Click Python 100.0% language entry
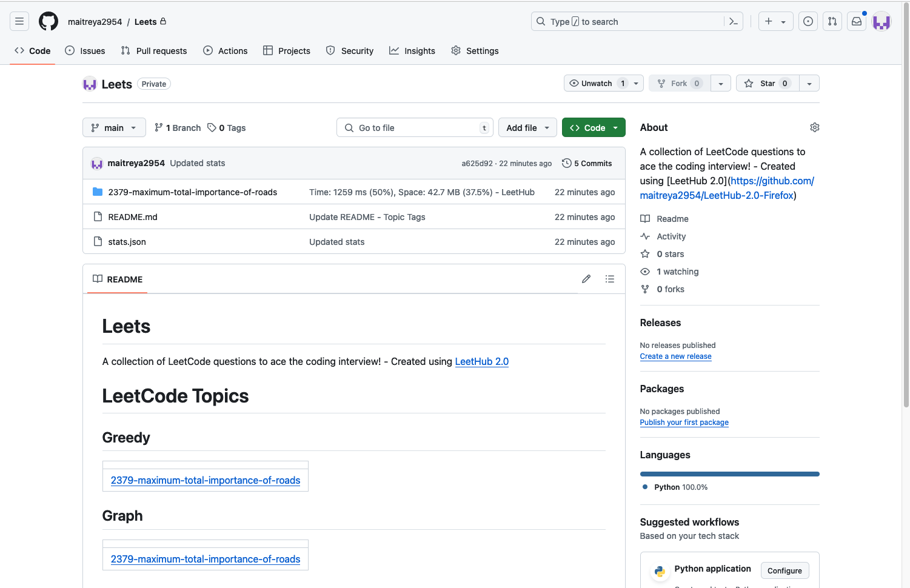 [675, 487]
